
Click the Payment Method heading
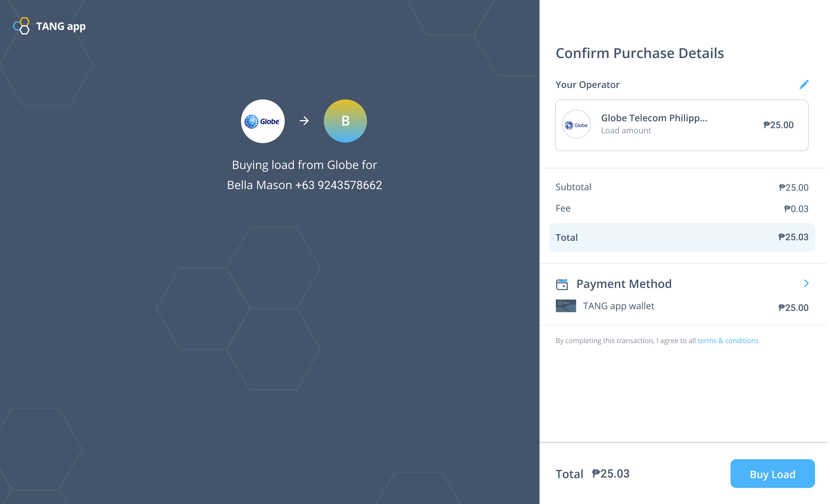point(624,284)
